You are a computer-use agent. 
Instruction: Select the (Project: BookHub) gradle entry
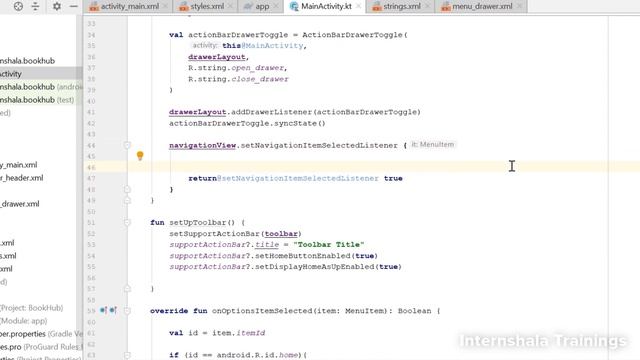point(32,308)
